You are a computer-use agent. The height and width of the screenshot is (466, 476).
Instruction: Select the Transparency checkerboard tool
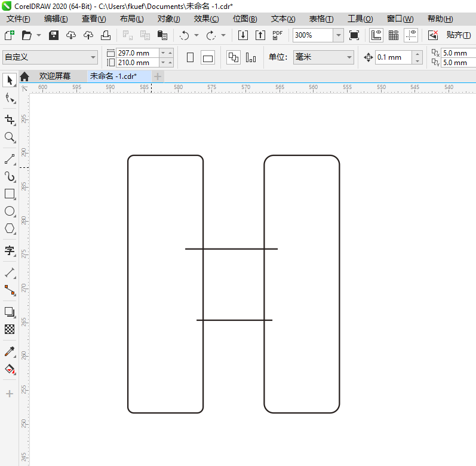coord(10,329)
